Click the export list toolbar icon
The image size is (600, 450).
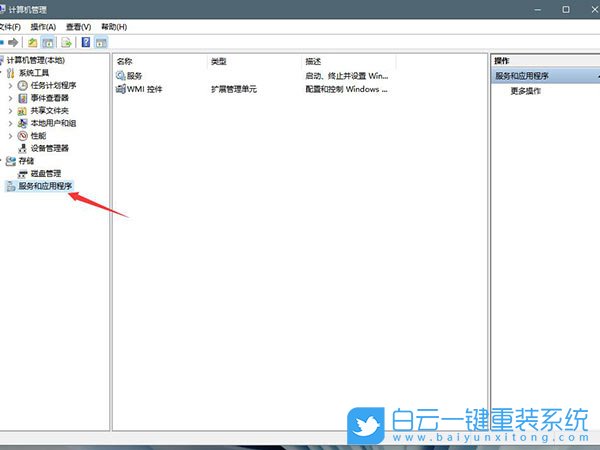[x=66, y=42]
